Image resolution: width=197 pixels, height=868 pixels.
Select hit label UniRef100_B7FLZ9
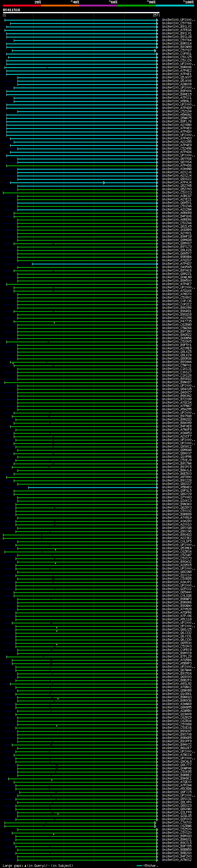(177, 656)
